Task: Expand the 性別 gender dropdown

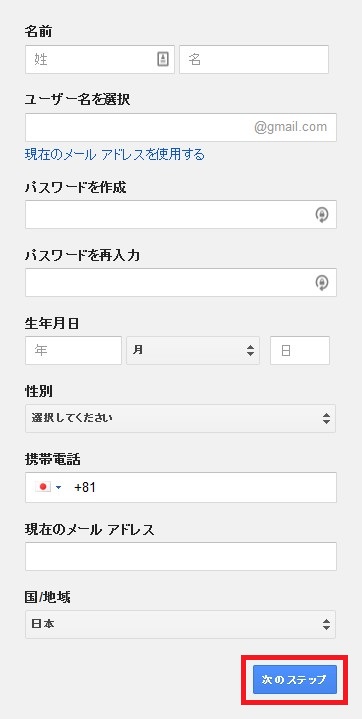Action: pyautogui.click(x=180, y=418)
